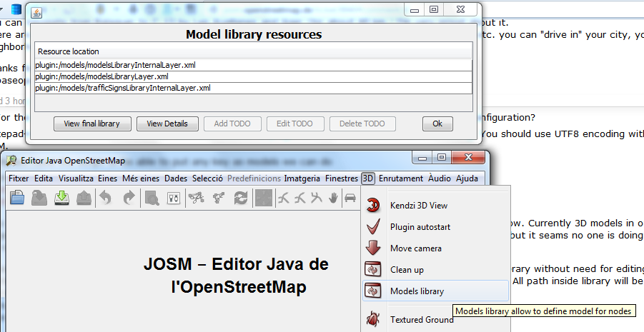Click the refresh arrows toolbar icon
Image resolution: width=644 pixels, height=332 pixels.
[x=240, y=199]
